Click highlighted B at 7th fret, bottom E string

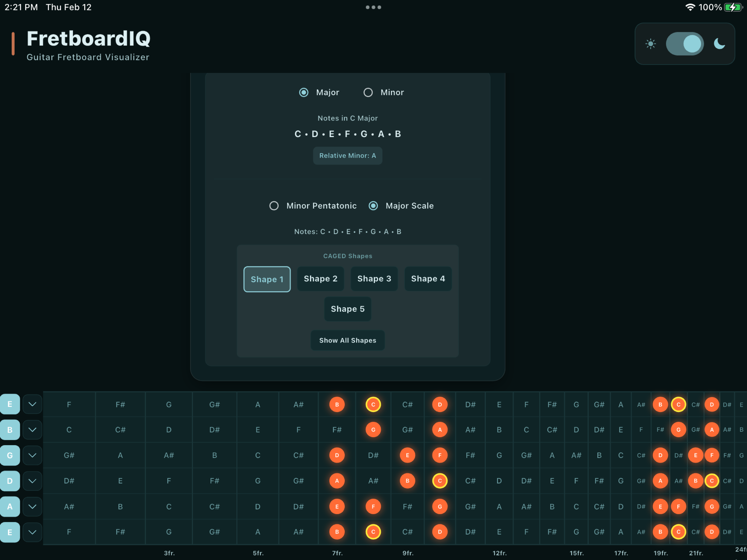point(337,532)
